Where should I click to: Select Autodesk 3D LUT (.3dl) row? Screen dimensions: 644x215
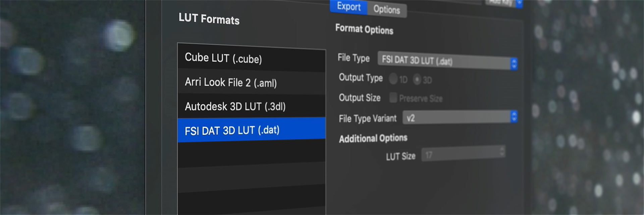click(252, 106)
